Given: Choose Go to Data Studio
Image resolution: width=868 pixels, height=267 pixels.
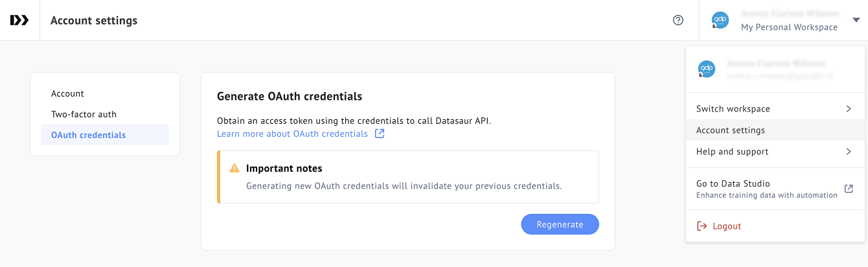Looking at the screenshot, I should point(733,184).
